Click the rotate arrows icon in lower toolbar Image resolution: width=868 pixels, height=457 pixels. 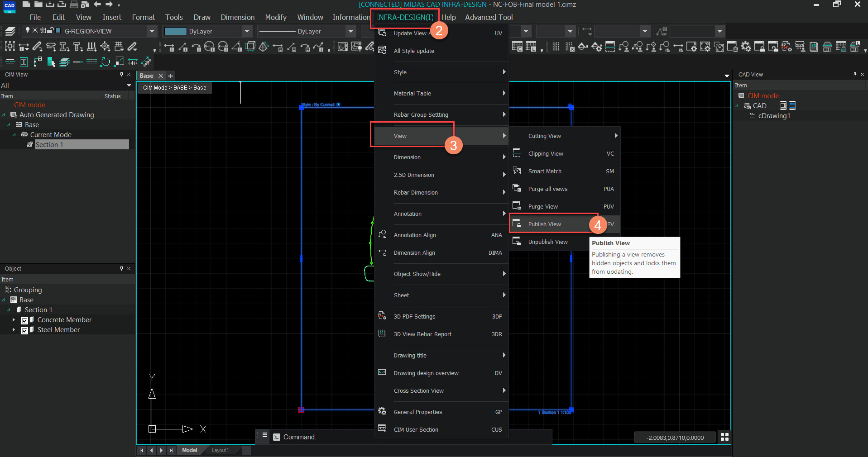[x=105, y=62]
